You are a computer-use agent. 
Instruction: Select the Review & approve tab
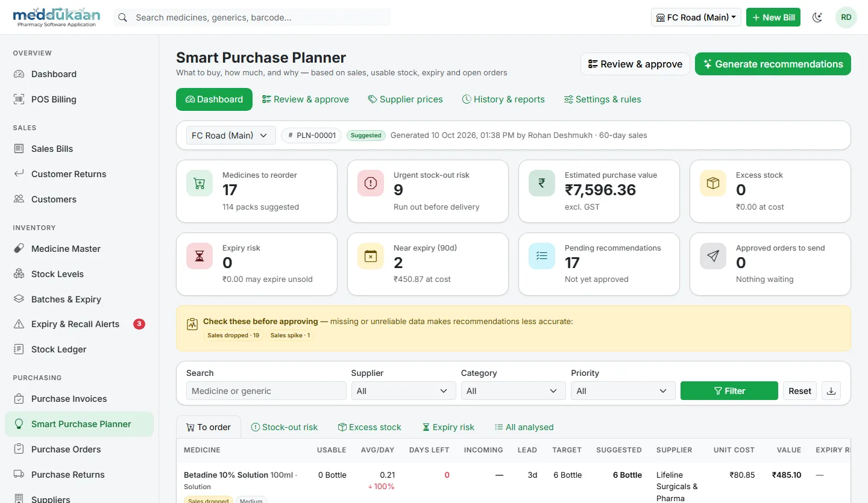pos(306,99)
